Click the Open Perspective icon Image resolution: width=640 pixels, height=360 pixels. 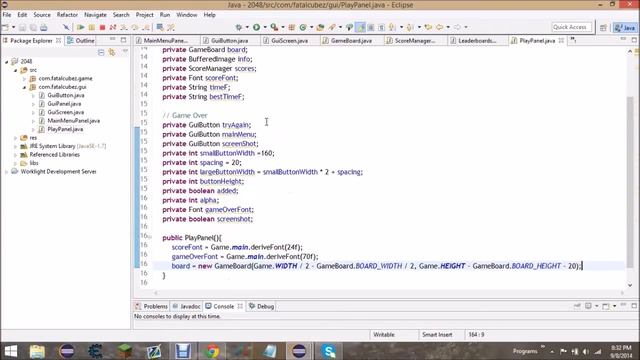(x=603, y=27)
